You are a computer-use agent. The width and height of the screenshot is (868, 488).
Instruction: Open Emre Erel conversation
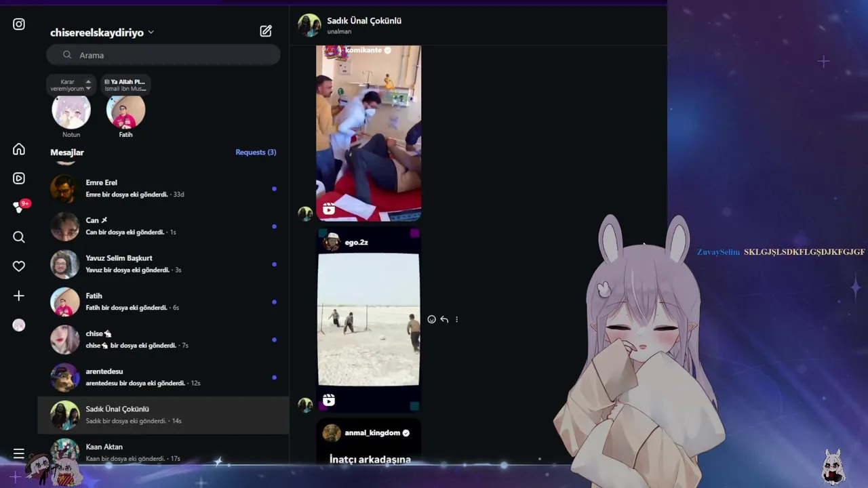point(163,188)
